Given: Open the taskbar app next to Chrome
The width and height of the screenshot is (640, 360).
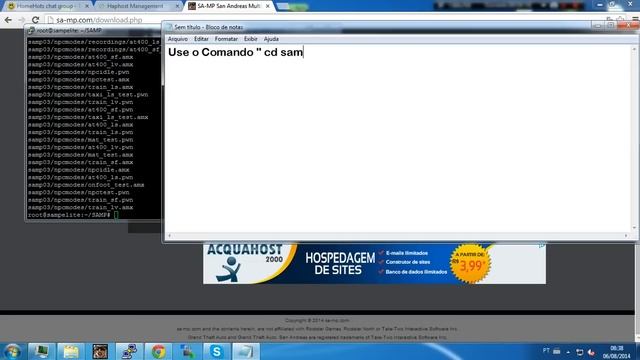Looking at the screenshot, I should click(187, 351).
